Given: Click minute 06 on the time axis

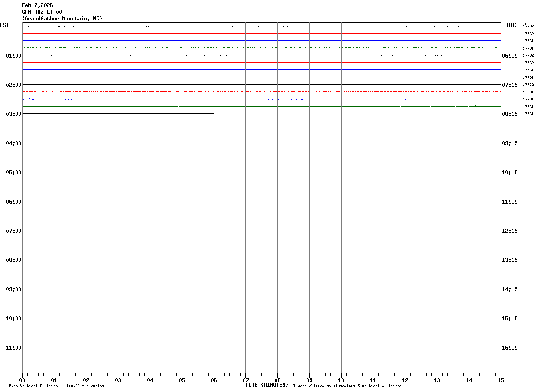Looking at the screenshot, I should tap(214, 380).
